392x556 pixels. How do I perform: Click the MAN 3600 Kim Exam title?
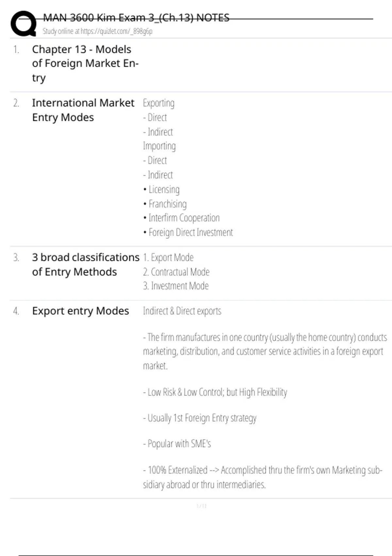point(136,18)
